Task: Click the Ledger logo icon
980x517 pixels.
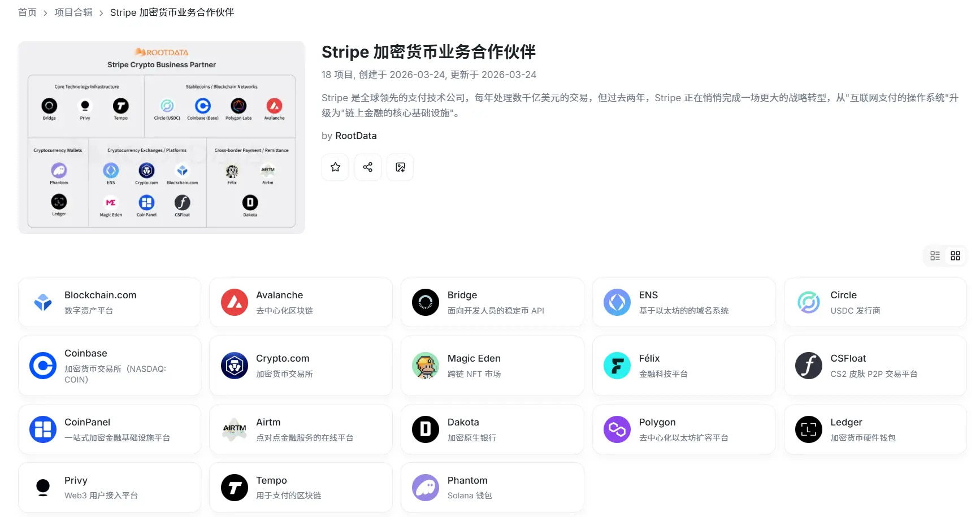Action: [x=809, y=429]
